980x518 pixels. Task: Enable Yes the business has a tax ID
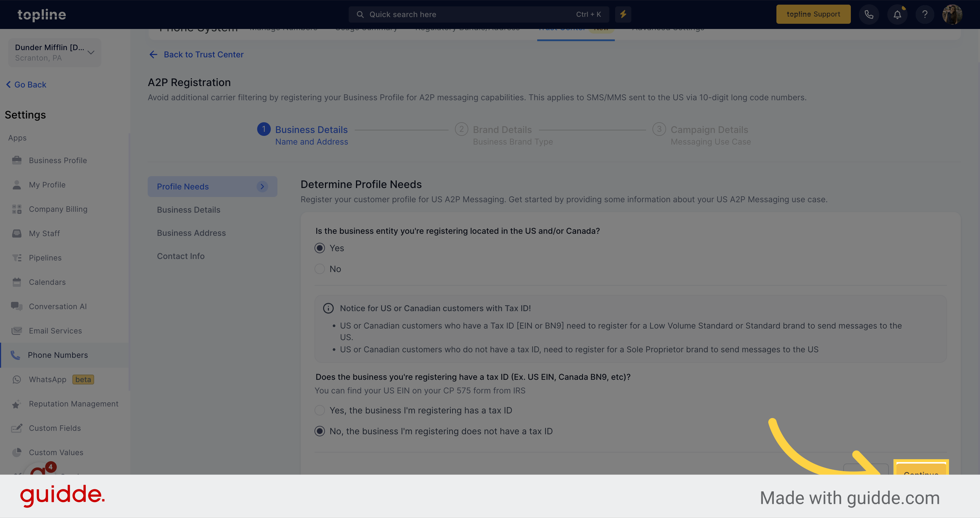coord(319,410)
